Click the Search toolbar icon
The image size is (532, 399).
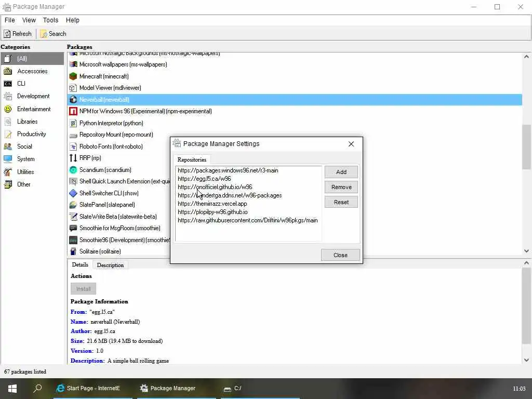[44, 34]
